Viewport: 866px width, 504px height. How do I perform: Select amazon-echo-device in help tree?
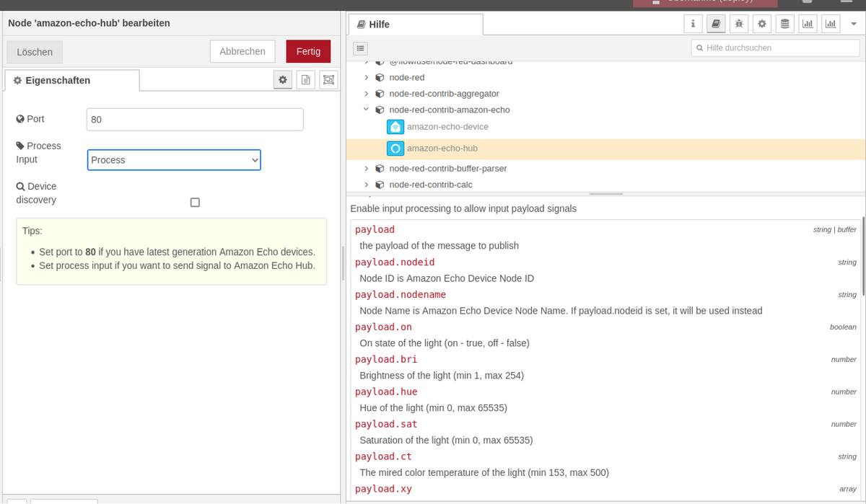447,127
